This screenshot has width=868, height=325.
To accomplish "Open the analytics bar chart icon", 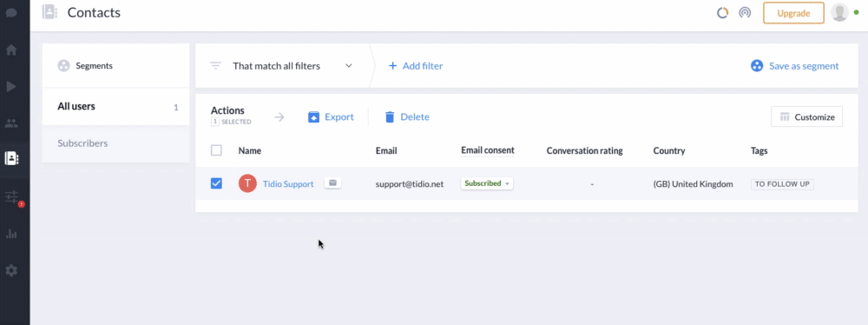I will click(x=11, y=234).
